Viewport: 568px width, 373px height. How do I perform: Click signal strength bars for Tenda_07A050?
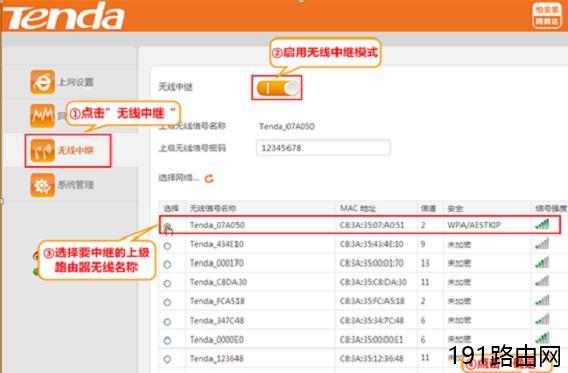(x=542, y=224)
